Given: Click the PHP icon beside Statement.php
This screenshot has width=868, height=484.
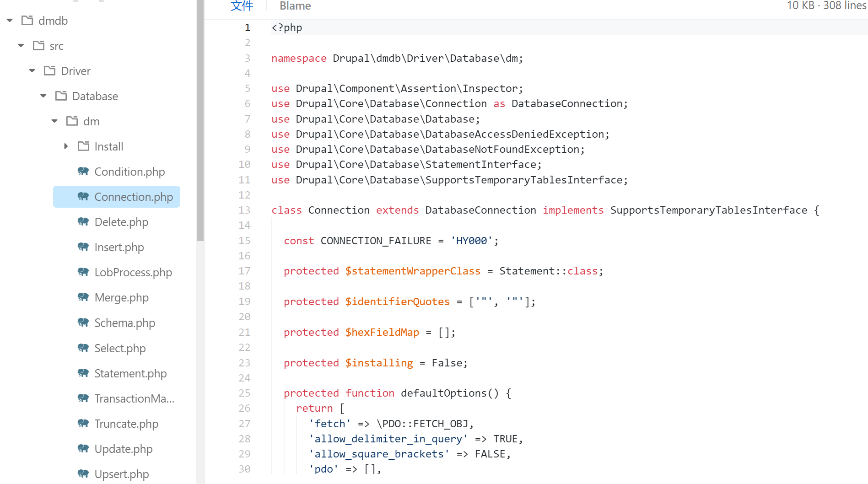Looking at the screenshot, I should tap(83, 373).
